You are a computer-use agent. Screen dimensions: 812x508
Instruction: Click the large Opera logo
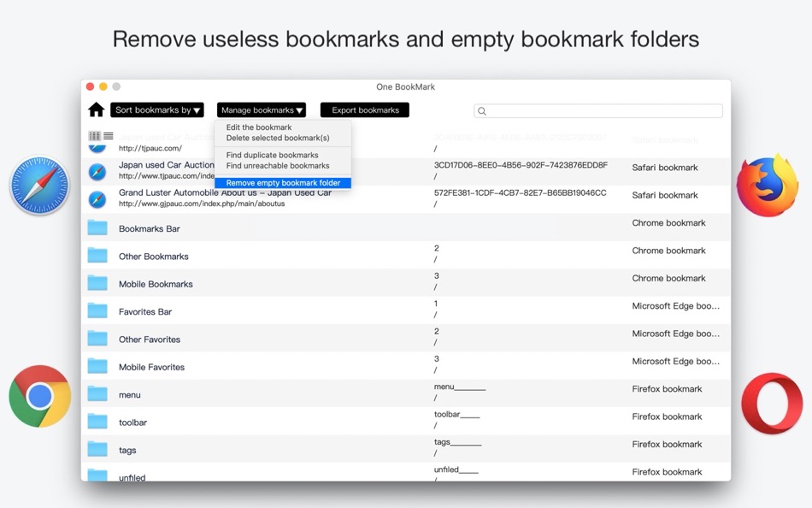[x=772, y=404]
